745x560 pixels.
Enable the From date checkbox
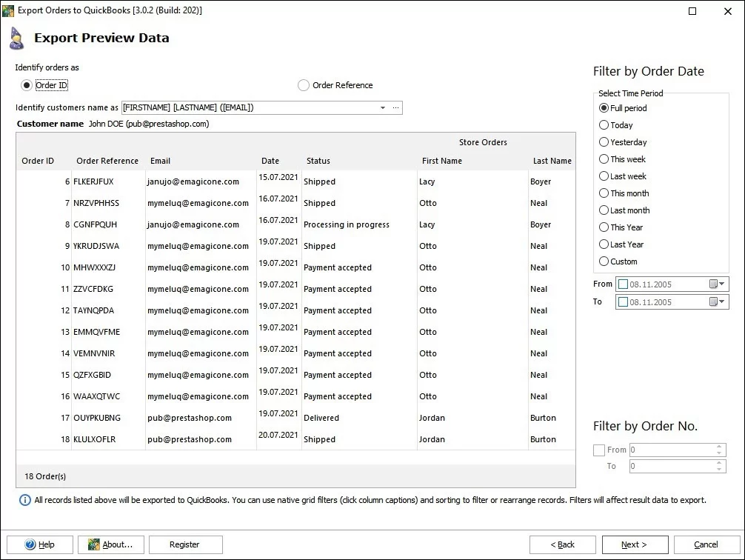click(x=623, y=284)
